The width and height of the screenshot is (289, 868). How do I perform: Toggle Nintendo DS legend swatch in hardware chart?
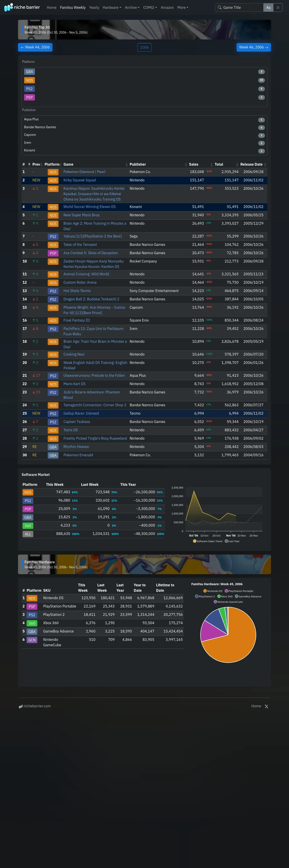tap(205, 591)
